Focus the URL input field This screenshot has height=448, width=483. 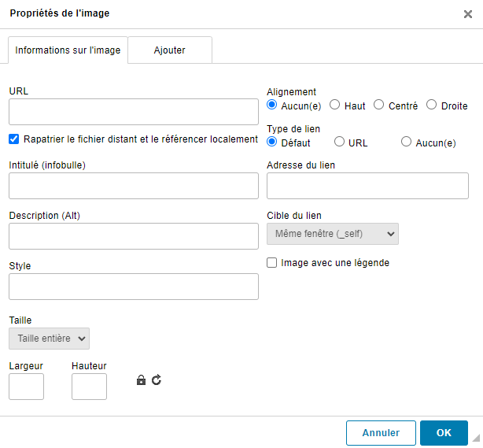134,112
